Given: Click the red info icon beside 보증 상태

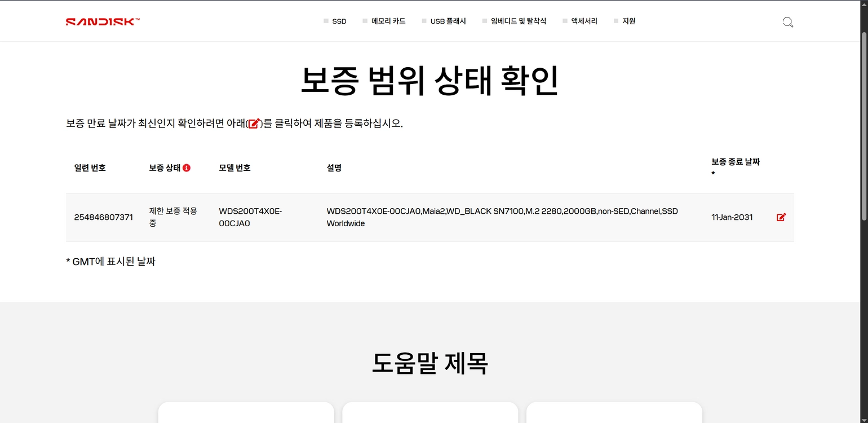Looking at the screenshot, I should click(x=187, y=168).
